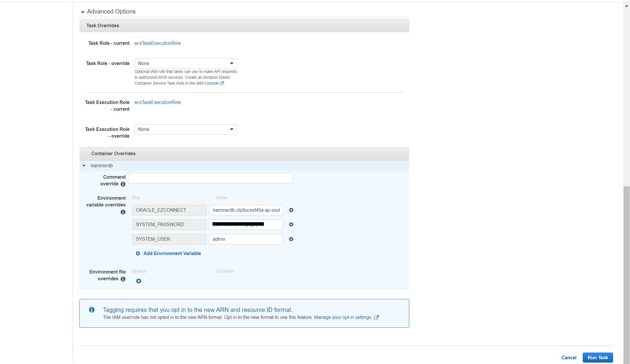Collapse the hammerdb container overrides
The height and width of the screenshot is (364, 630).
click(84, 166)
